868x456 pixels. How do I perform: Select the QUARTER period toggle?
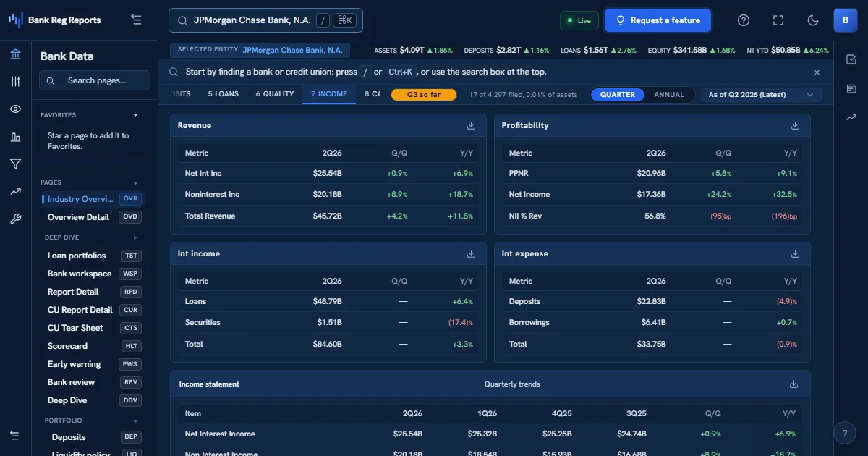(618, 95)
